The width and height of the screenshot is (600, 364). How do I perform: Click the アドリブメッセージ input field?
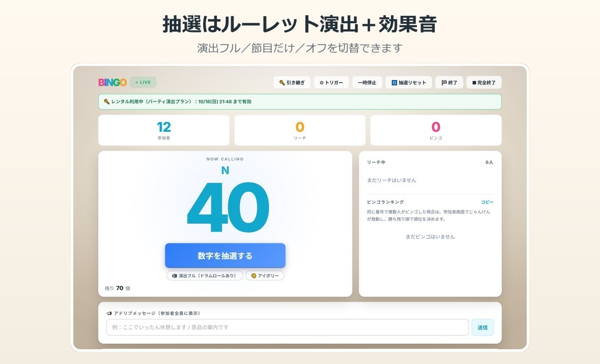pos(287,327)
